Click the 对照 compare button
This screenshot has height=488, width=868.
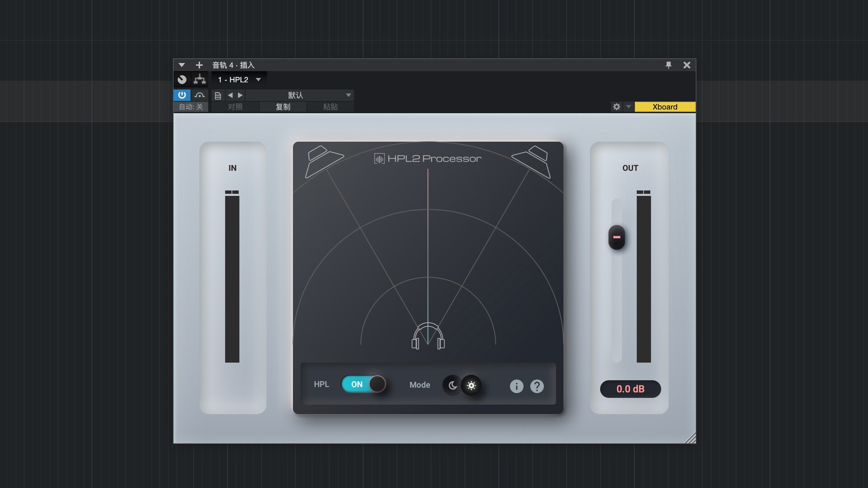(235, 107)
